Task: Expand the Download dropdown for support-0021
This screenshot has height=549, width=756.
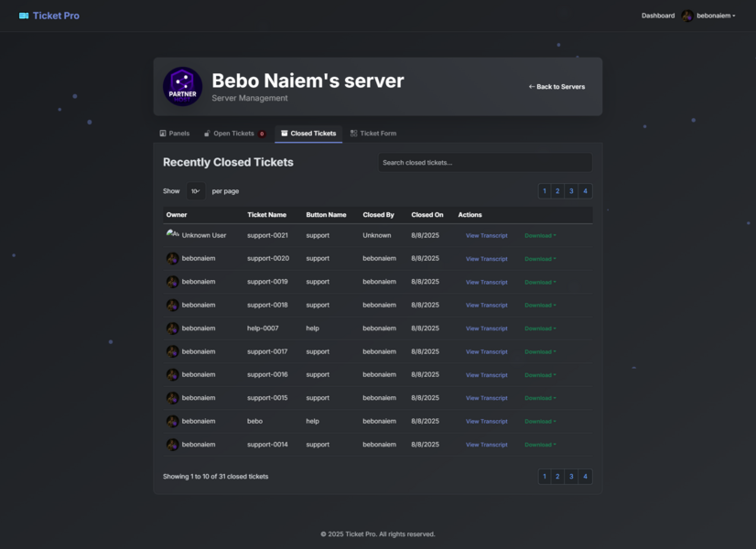Action: pos(540,236)
